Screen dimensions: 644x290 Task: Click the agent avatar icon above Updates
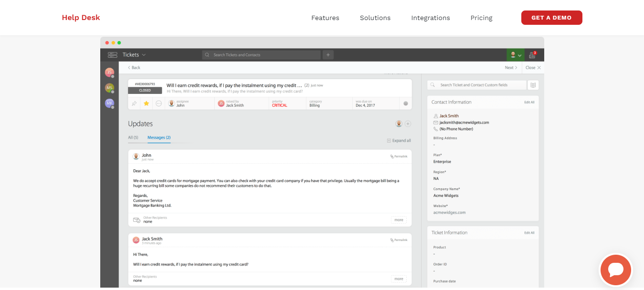(x=399, y=124)
